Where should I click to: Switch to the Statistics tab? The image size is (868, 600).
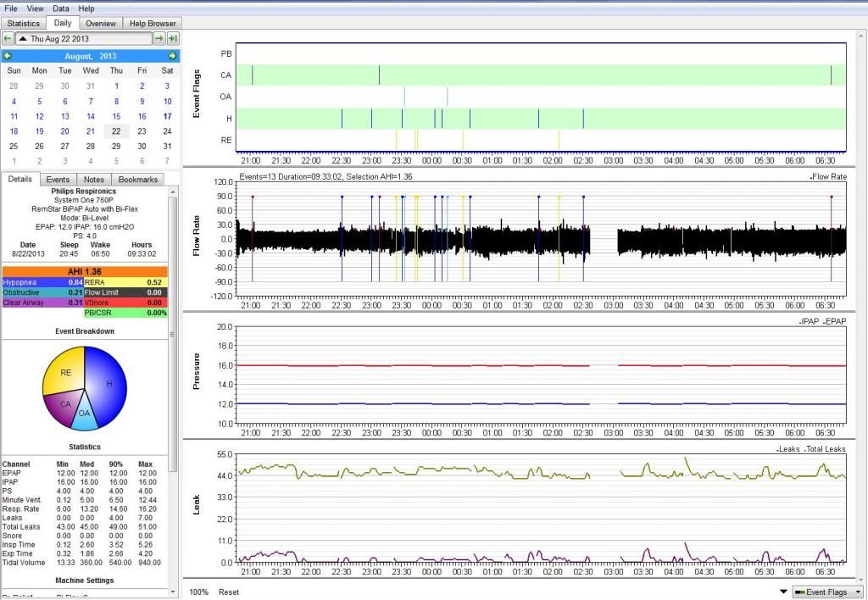point(23,23)
